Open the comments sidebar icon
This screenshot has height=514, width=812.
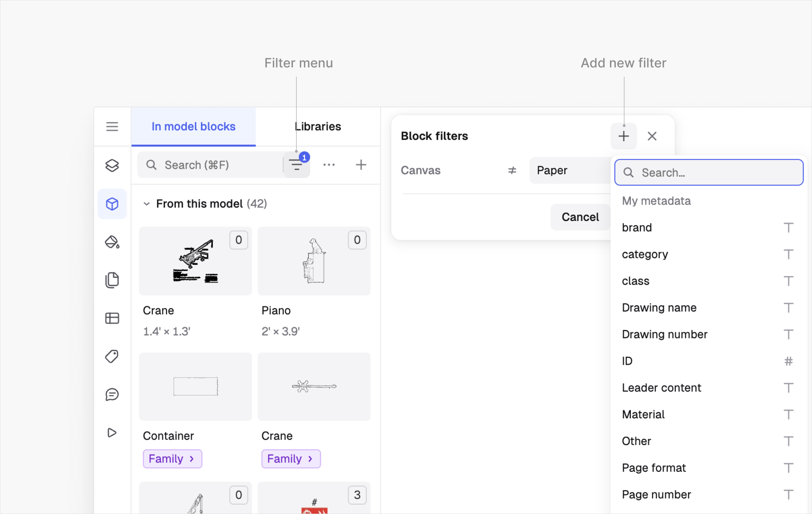(x=112, y=395)
